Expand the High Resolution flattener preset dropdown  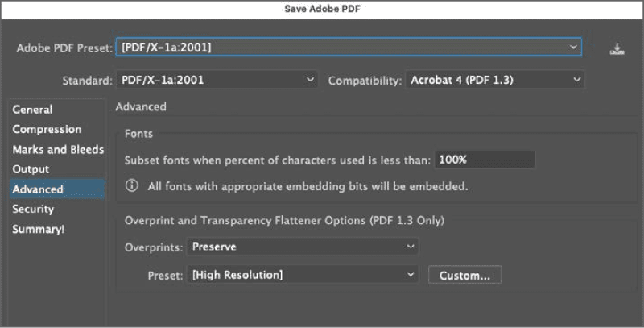click(x=303, y=275)
